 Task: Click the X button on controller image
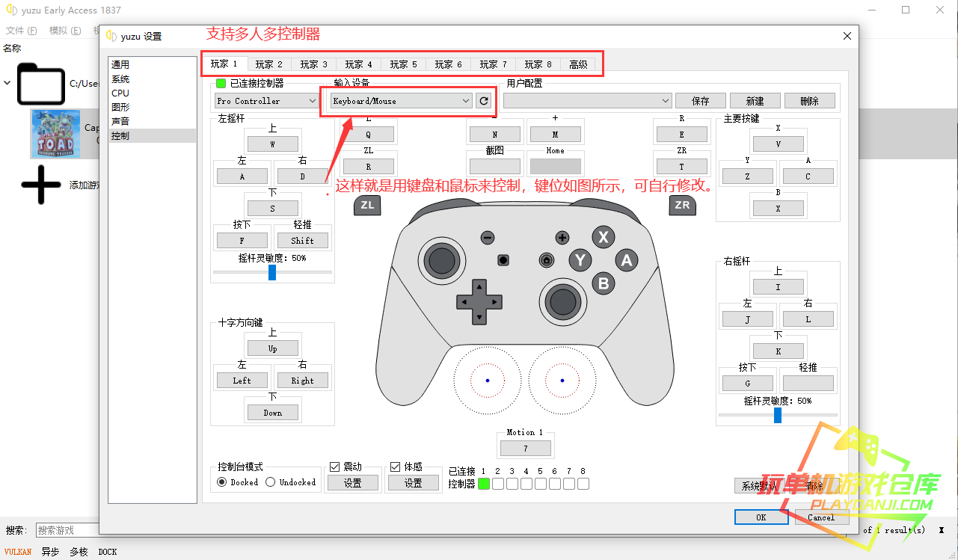603,238
